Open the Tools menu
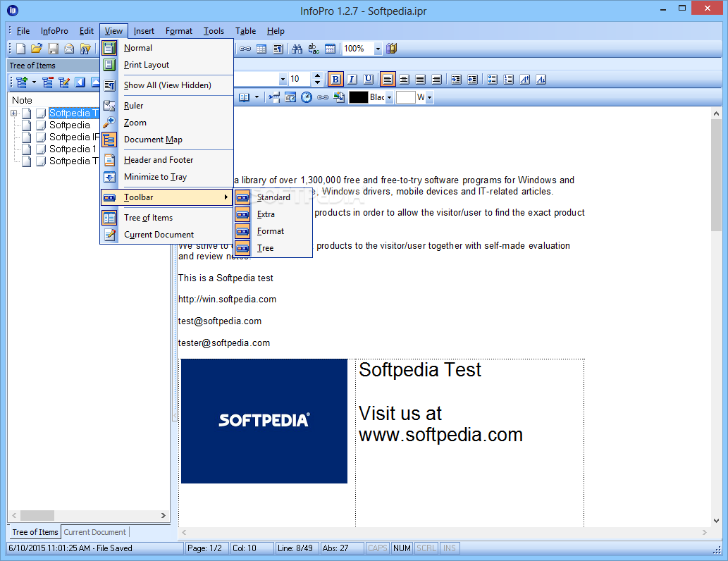This screenshot has height=561, width=728. [x=214, y=31]
